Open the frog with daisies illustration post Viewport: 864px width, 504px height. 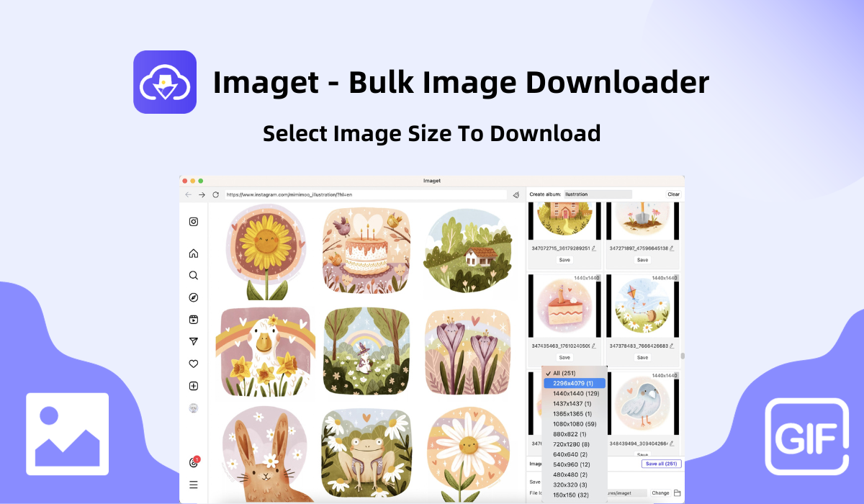(x=367, y=454)
